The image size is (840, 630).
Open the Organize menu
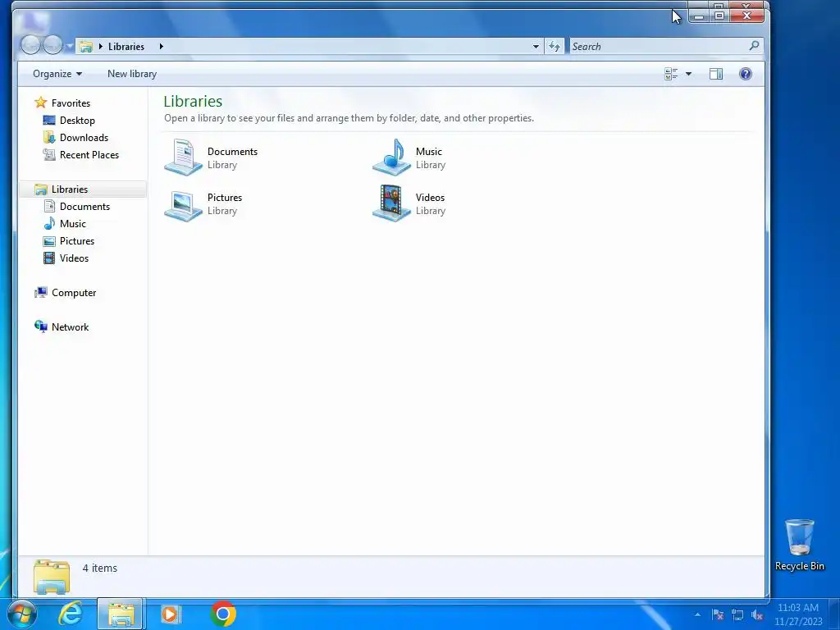point(57,74)
